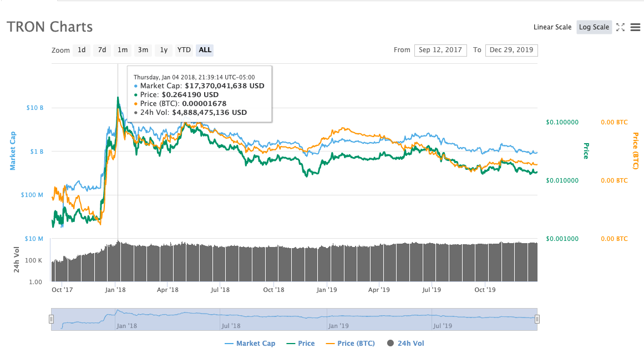Select the ALL zoom range

pyautogui.click(x=205, y=50)
